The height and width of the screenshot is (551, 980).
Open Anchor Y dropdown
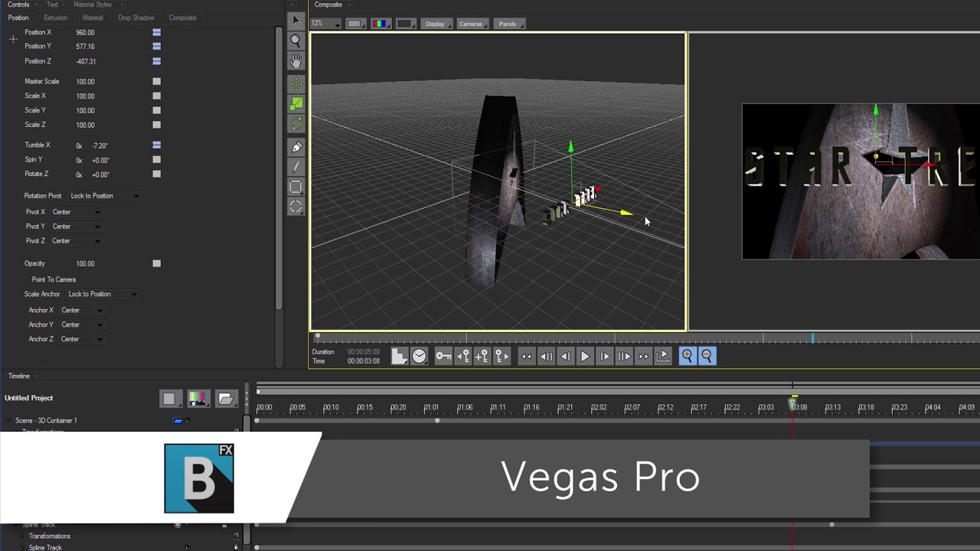[x=83, y=324]
